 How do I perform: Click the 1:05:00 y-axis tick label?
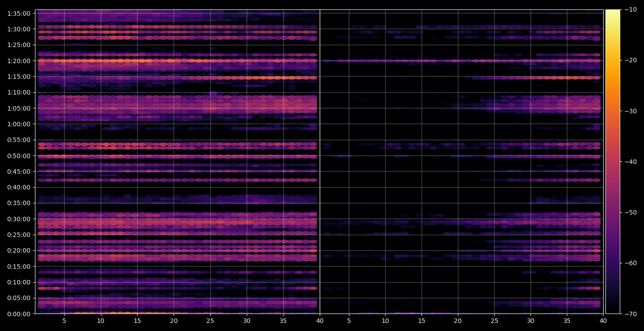click(19, 108)
